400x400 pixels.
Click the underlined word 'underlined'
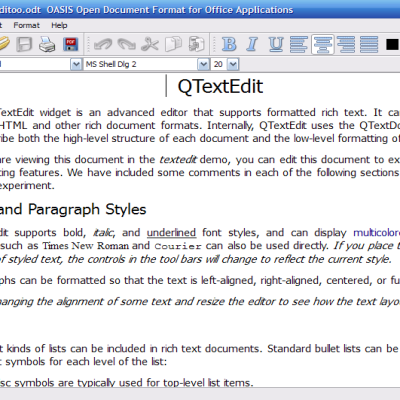171,232
